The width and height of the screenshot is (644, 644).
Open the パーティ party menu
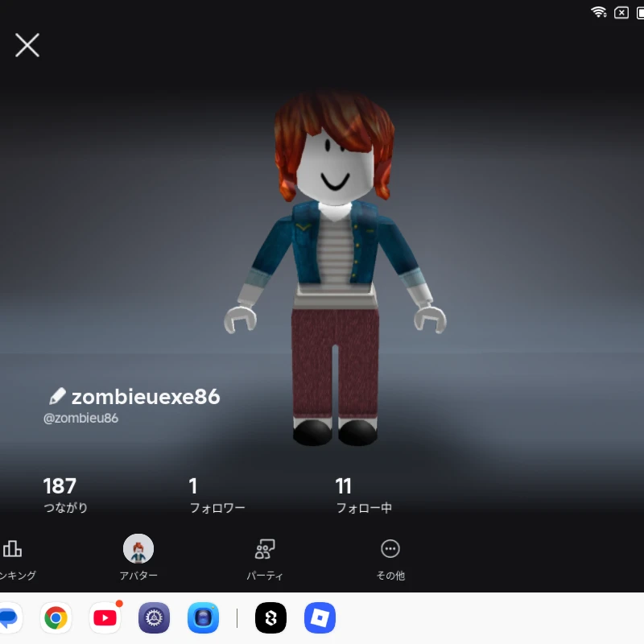tap(265, 559)
